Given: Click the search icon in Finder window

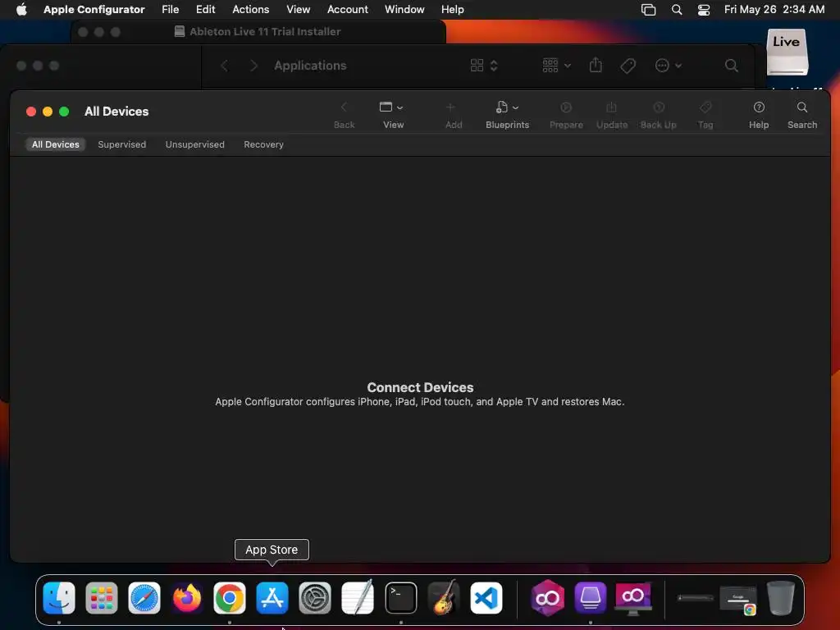Looking at the screenshot, I should tap(731, 66).
